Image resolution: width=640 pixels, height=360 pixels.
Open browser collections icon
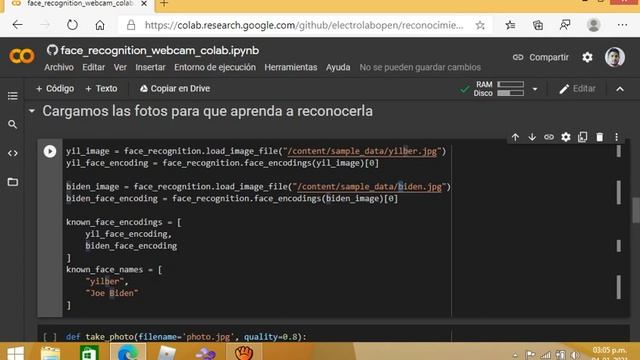pos(538,25)
